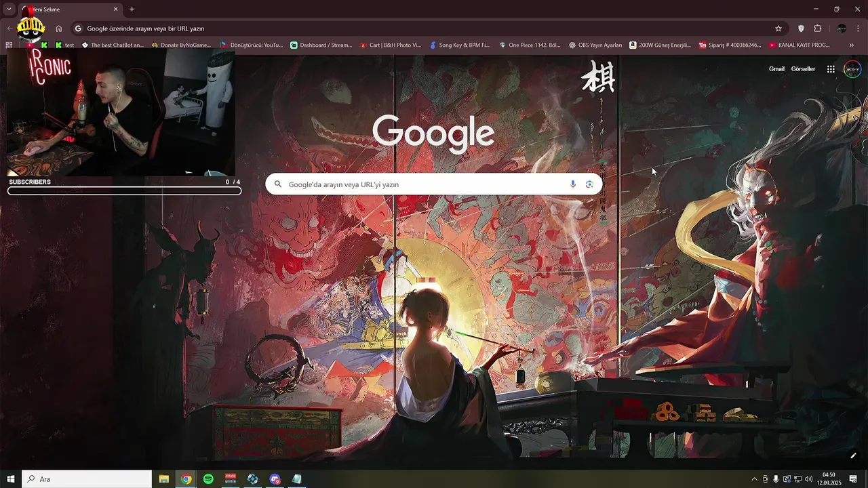Open 'Sipariş # 400366246...' bookmark
868x488 pixels.
[730, 45]
